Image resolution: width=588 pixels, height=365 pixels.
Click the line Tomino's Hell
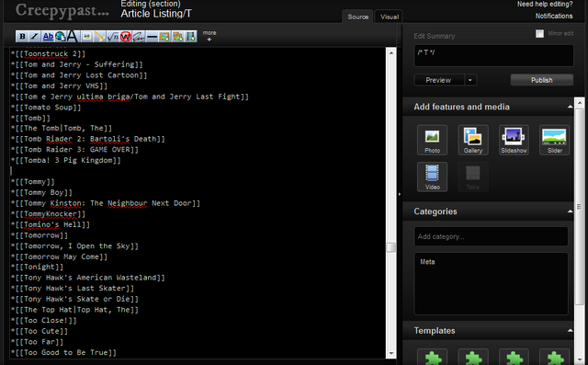(51, 224)
